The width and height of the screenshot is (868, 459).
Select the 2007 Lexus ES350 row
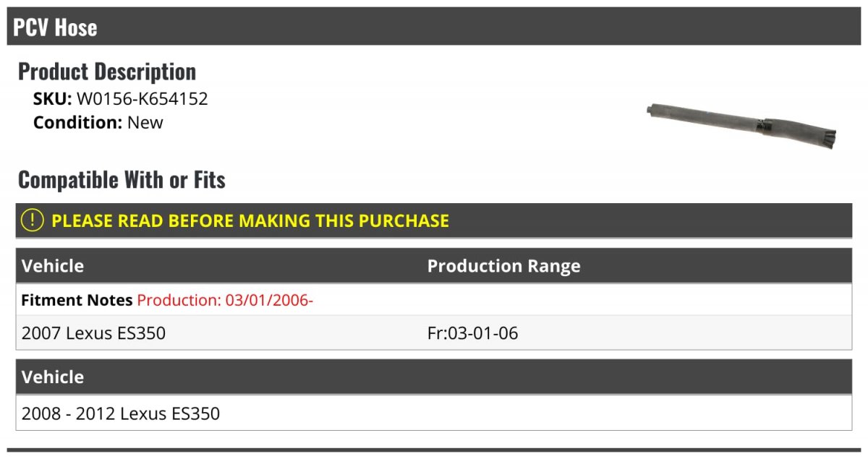point(434,333)
